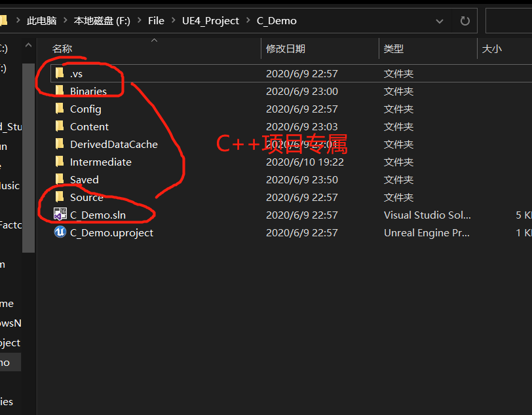Image resolution: width=532 pixels, height=415 pixels.
Task: Click the 2020/6/9 23:03 date of Content
Action: pyautogui.click(x=301, y=127)
